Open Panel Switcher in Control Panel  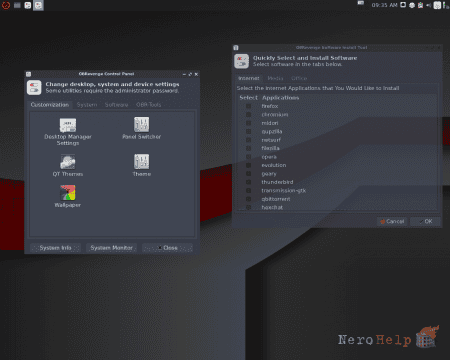pos(141,128)
